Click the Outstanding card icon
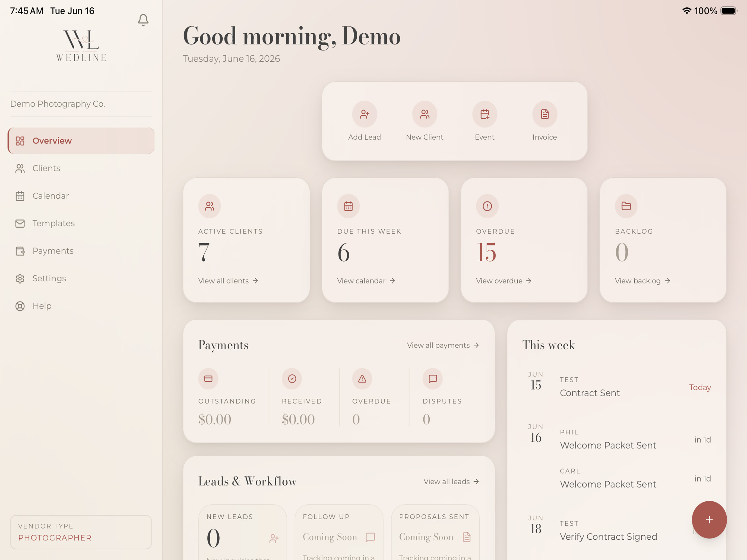Image resolution: width=747 pixels, height=560 pixels. 208,379
